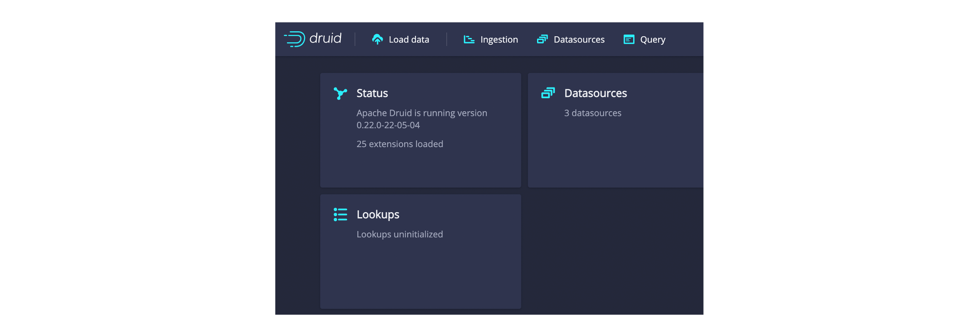Screen dimensions: 980x336
Task: Click the Druid logo icon
Action: tap(294, 39)
